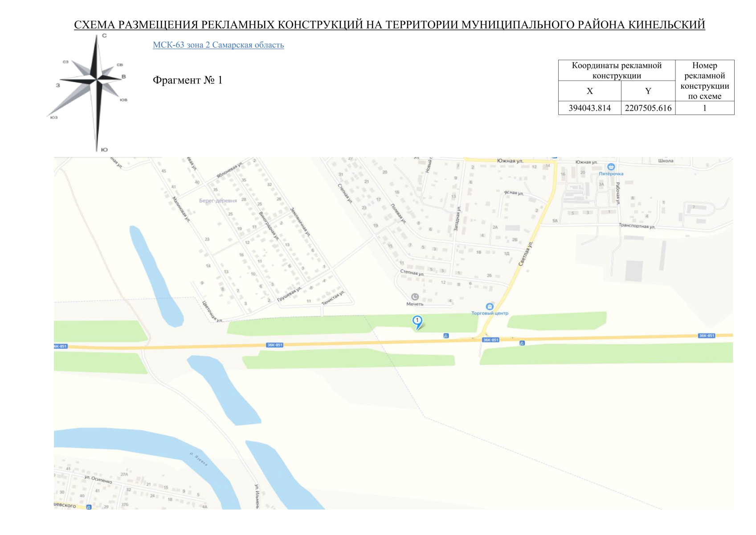Open the МСК-63 зона 2 Самарская область link

(x=218, y=45)
